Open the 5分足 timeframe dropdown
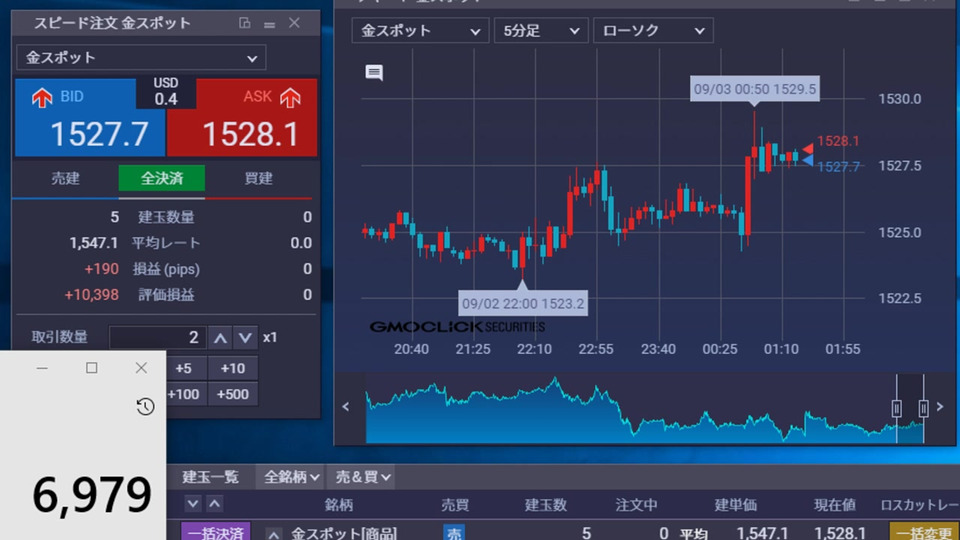Viewport: 960px width, 540px height. point(541,31)
